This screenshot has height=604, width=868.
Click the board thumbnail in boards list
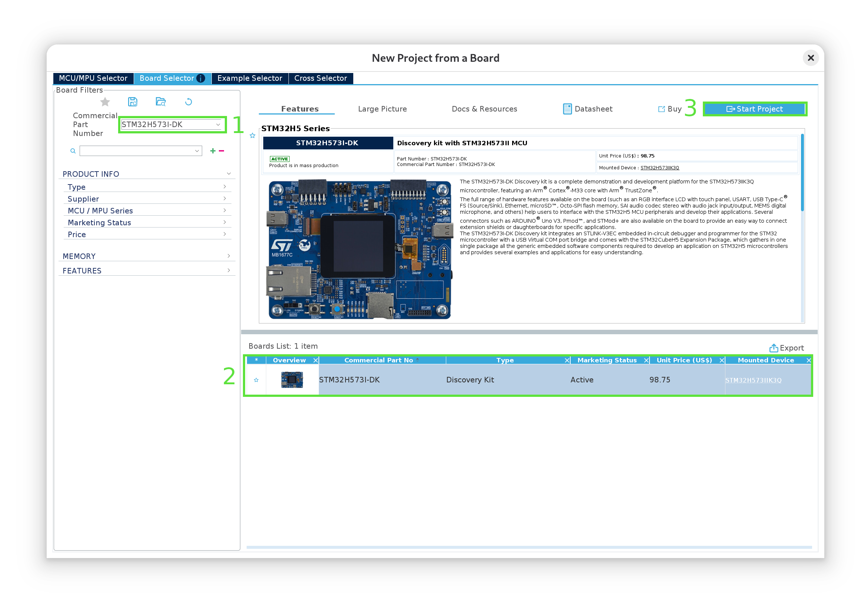292,380
